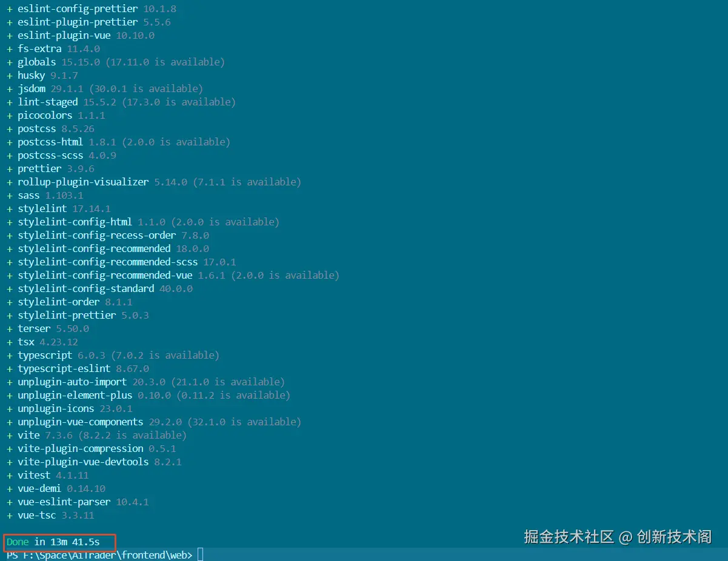Click the sass 1.103.1 entry
Viewport: 728px width, 561px height.
click(45, 196)
